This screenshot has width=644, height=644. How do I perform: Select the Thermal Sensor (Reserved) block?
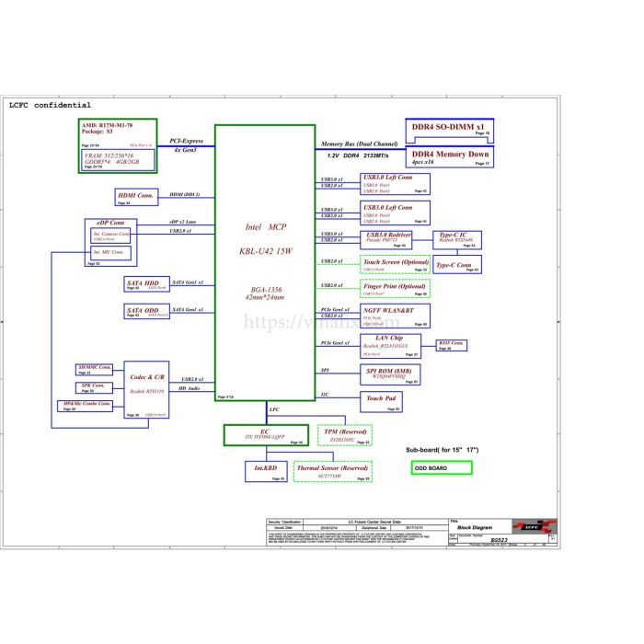pyautogui.click(x=333, y=471)
